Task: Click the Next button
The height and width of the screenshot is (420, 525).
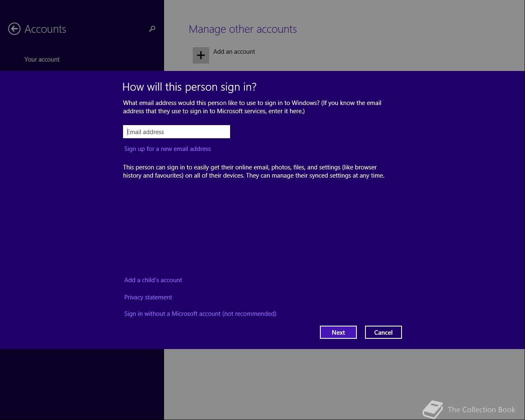Action: [338, 332]
